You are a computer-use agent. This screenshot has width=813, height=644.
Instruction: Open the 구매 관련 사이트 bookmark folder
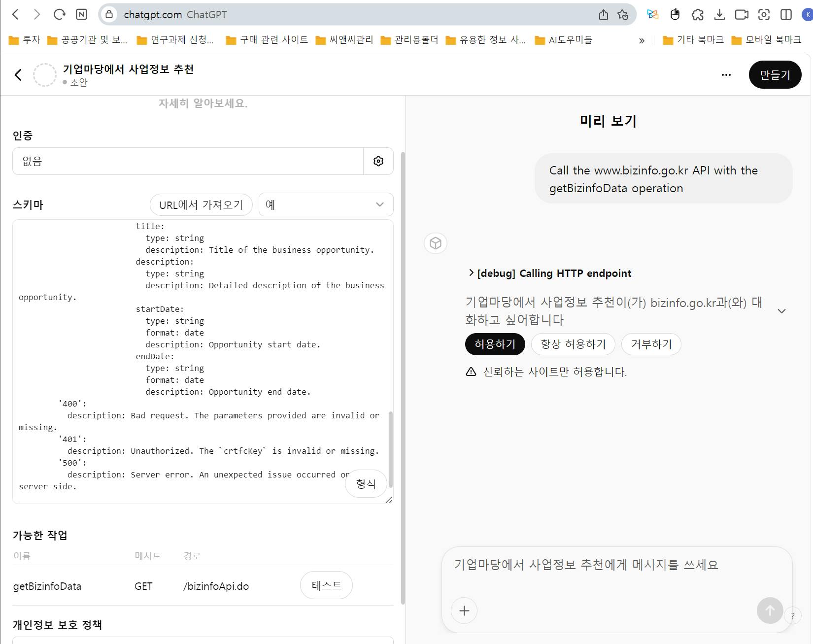click(267, 40)
